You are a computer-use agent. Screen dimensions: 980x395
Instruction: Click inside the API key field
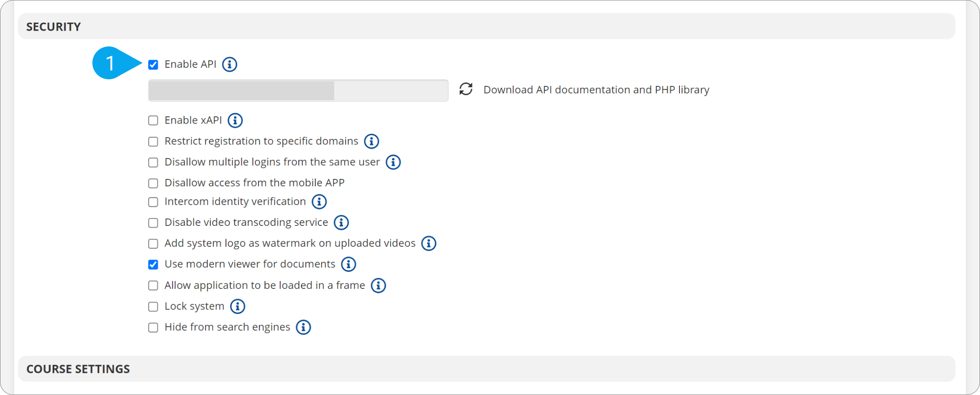(x=298, y=90)
